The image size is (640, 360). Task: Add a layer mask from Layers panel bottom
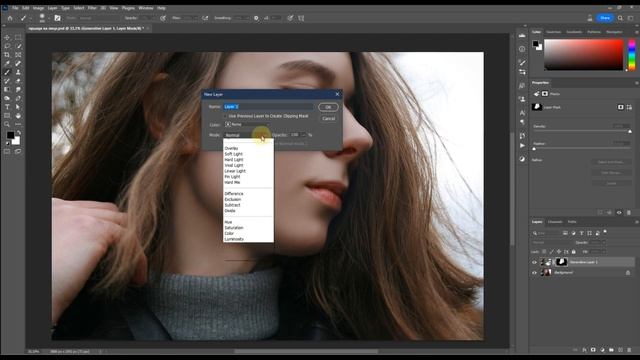point(593,350)
